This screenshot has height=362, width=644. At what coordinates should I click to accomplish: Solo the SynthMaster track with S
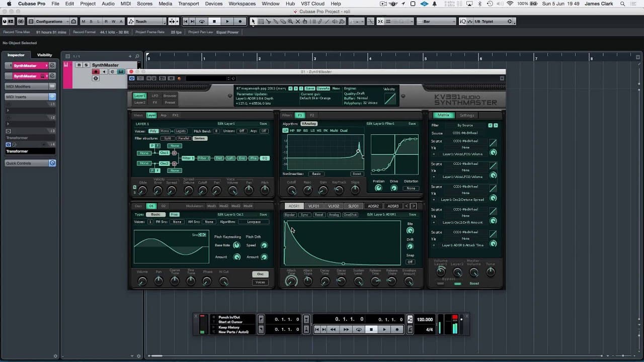coord(86,65)
